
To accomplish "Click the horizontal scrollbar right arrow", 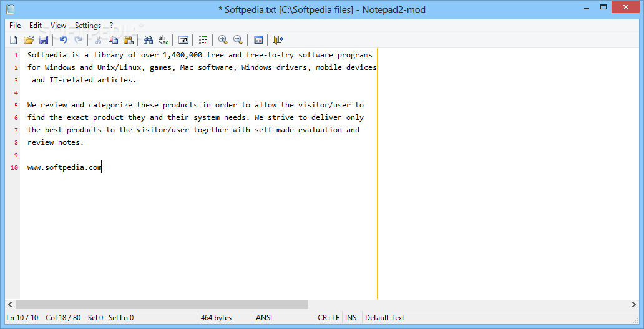I will 634,305.
